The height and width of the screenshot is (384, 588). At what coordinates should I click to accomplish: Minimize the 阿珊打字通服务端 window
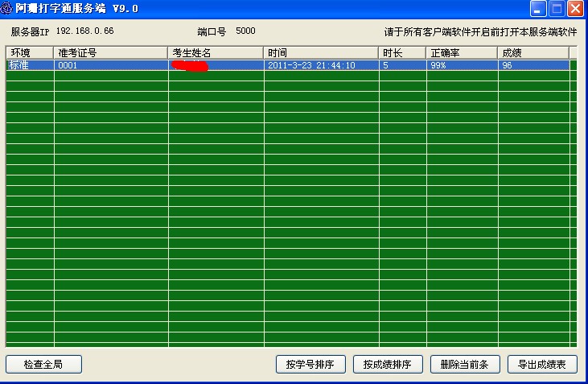[x=538, y=9]
